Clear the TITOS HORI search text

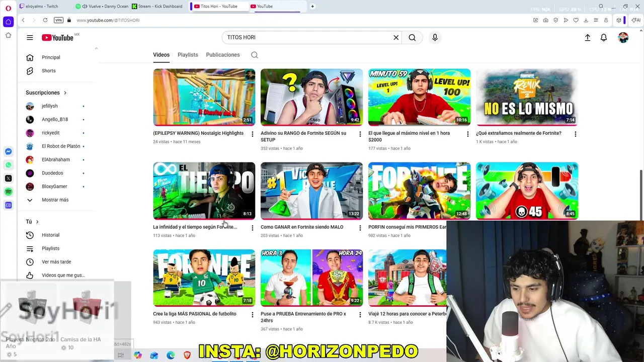[x=396, y=38]
